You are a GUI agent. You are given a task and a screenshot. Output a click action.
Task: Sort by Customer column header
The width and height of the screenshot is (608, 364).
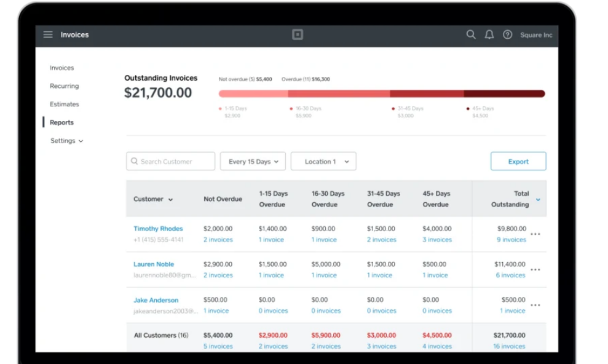153,199
